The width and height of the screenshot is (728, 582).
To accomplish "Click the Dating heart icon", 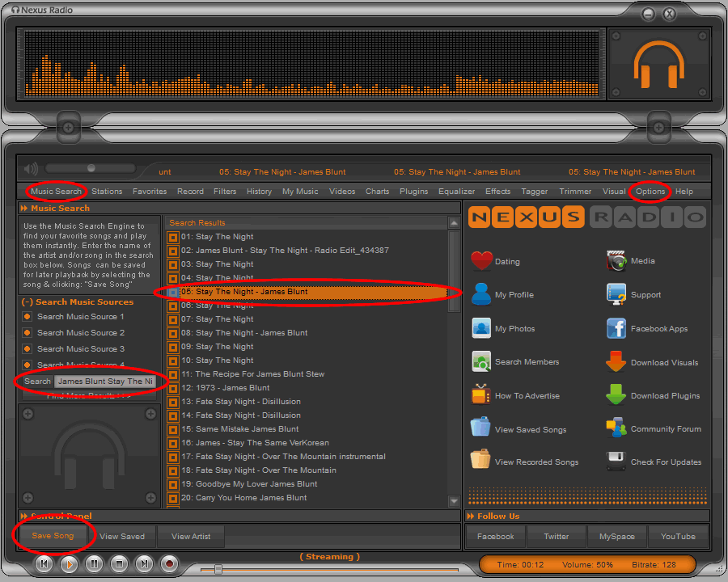I will (482, 261).
